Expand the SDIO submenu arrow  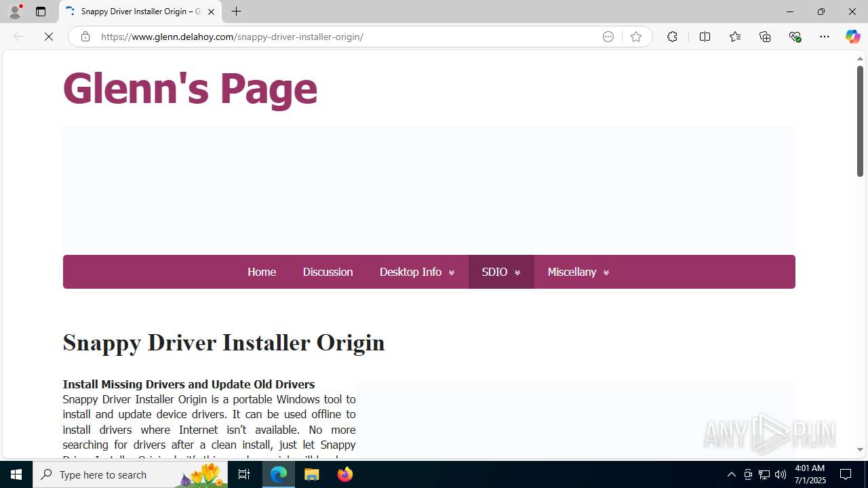coord(517,272)
